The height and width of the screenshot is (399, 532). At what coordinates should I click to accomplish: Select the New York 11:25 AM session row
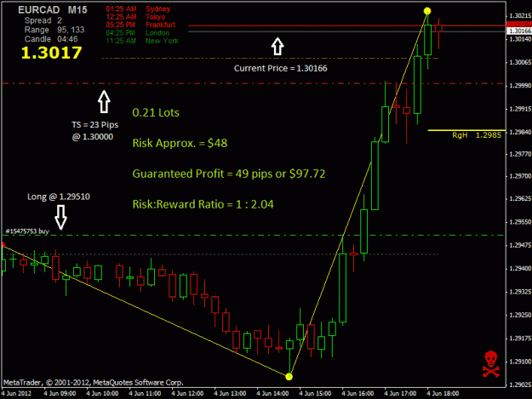[x=142, y=41]
